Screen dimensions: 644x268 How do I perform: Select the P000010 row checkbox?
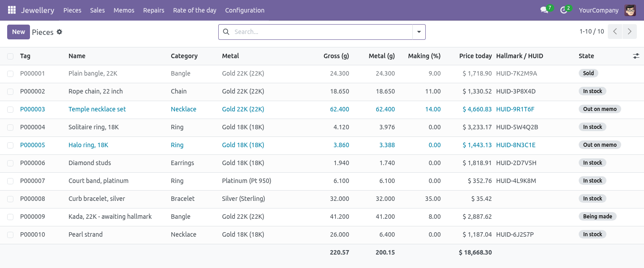coord(10,234)
